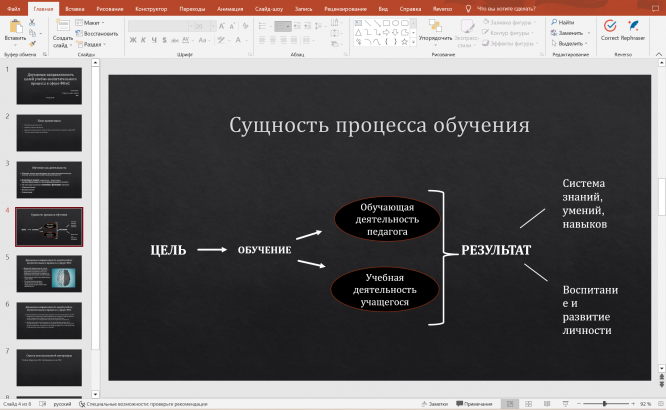Click the font color A button
This screenshot has width=666, height=410.
coord(238,40)
